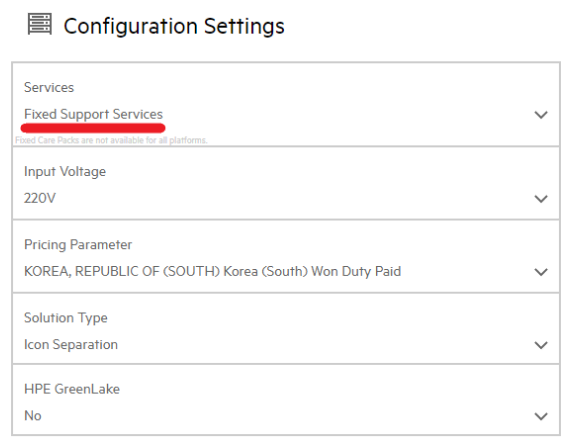Click the Solution Type label
The width and height of the screenshot is (575, 445).
tap(66, 318)
